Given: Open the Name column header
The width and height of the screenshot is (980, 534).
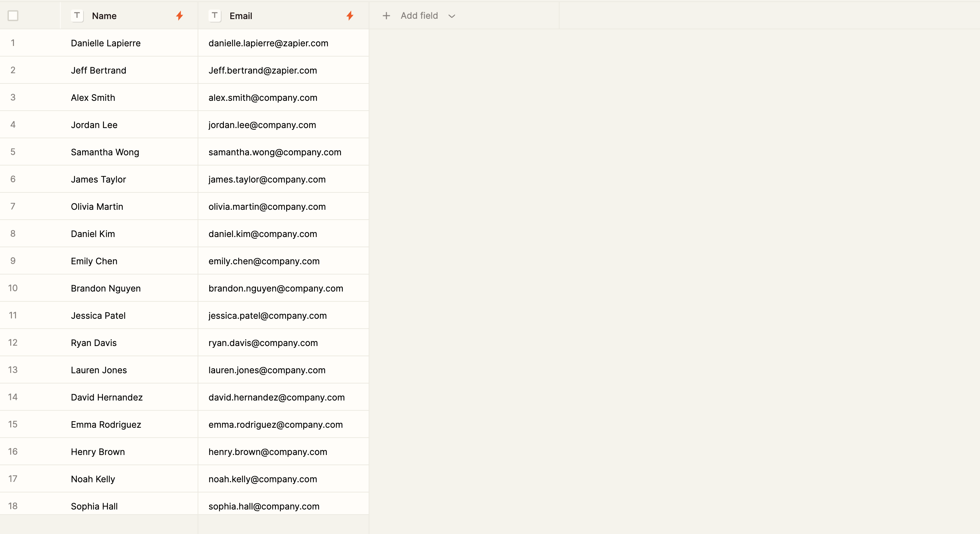Looking at the screenshot, I should pyautogui.click(x=104, y=16).
